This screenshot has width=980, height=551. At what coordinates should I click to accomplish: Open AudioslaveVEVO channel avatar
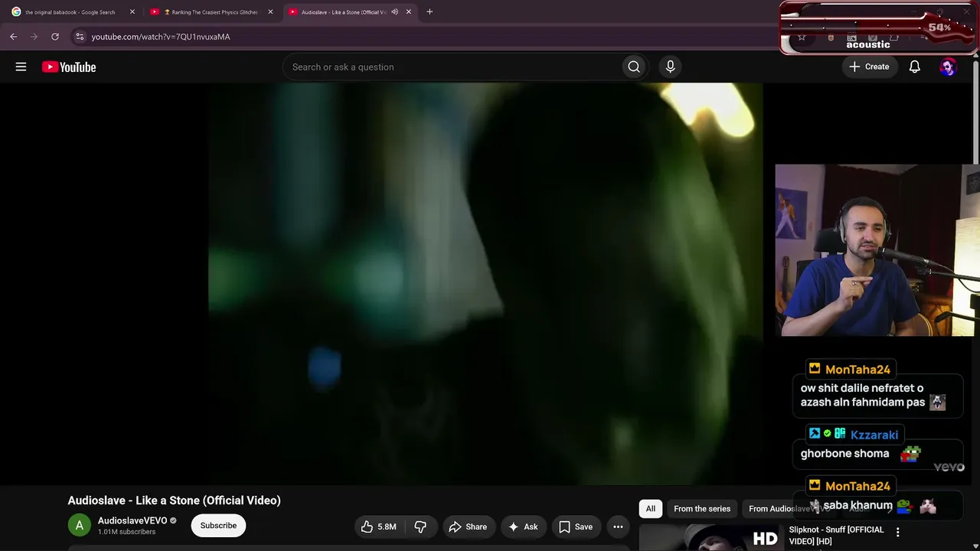pos(79,526)
